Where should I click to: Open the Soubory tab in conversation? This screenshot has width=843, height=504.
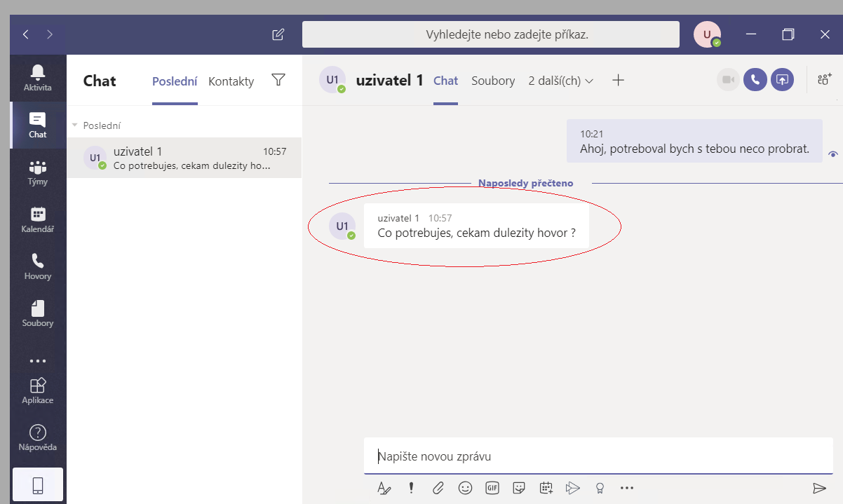point(493,81)
